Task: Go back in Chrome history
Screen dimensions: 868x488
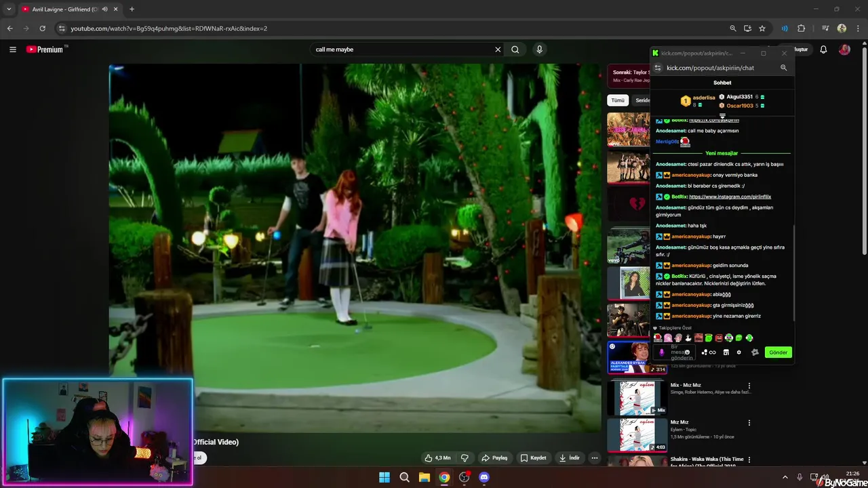Action: click(9, 28)
